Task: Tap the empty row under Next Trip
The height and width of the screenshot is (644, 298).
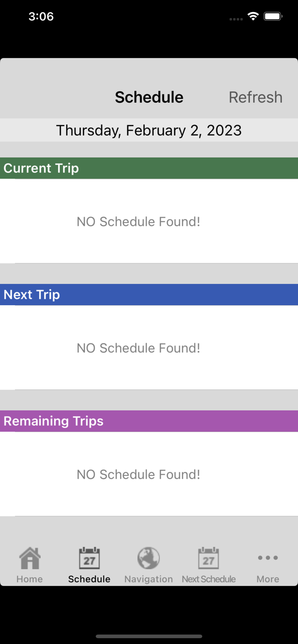Action: click(x=149, y=348)
